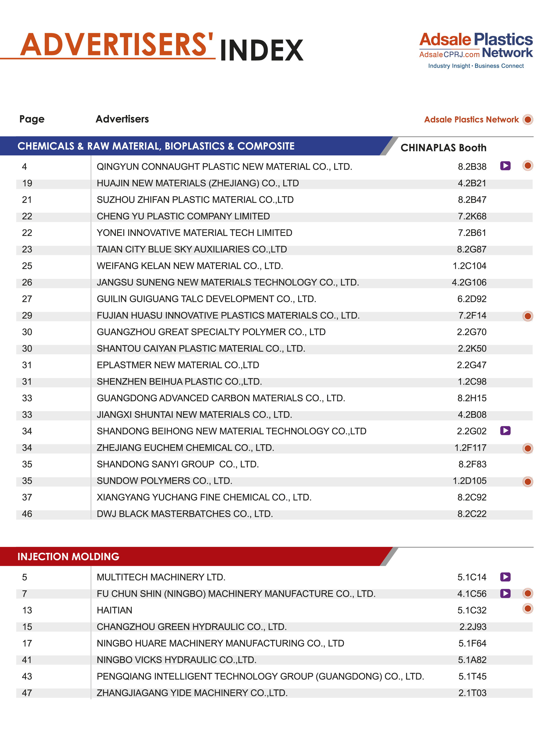Click purple video icon for Fu Chun Shin

505,593
